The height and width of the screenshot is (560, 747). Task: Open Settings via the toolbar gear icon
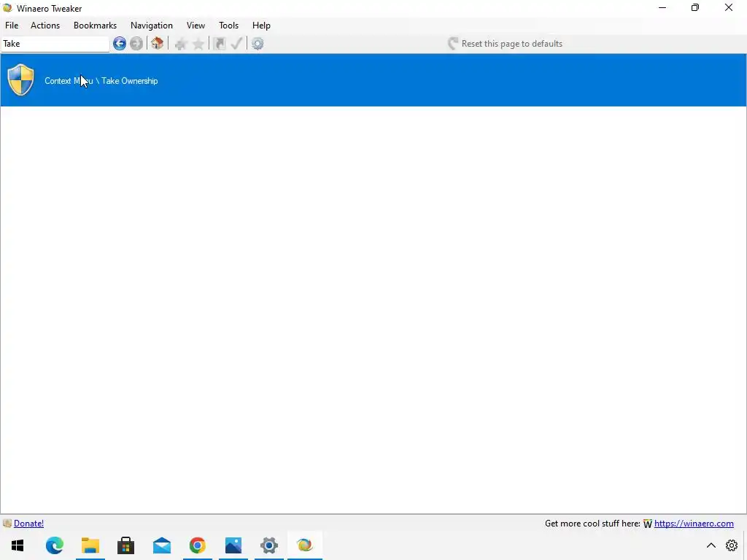pos(258,44)
